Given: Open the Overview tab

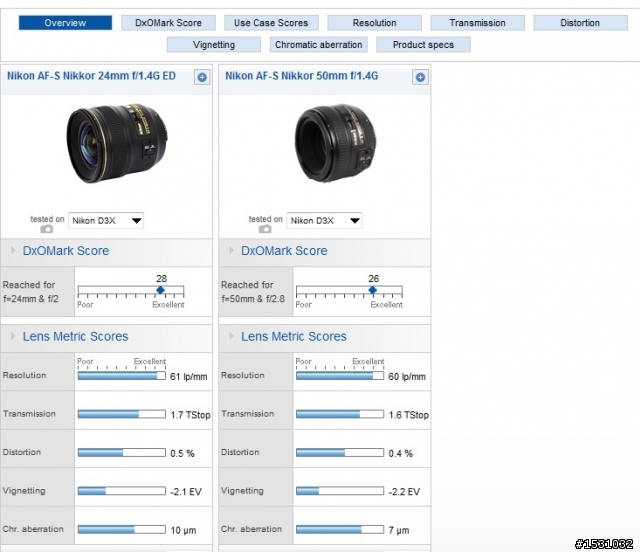Looking at the screenshot, I should (x=65, y=23).
